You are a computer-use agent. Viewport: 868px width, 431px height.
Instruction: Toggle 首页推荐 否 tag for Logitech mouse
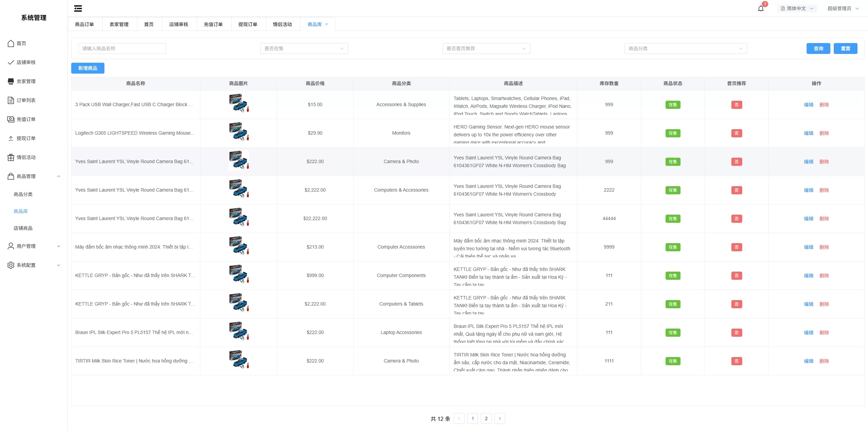tap(736, 133)
